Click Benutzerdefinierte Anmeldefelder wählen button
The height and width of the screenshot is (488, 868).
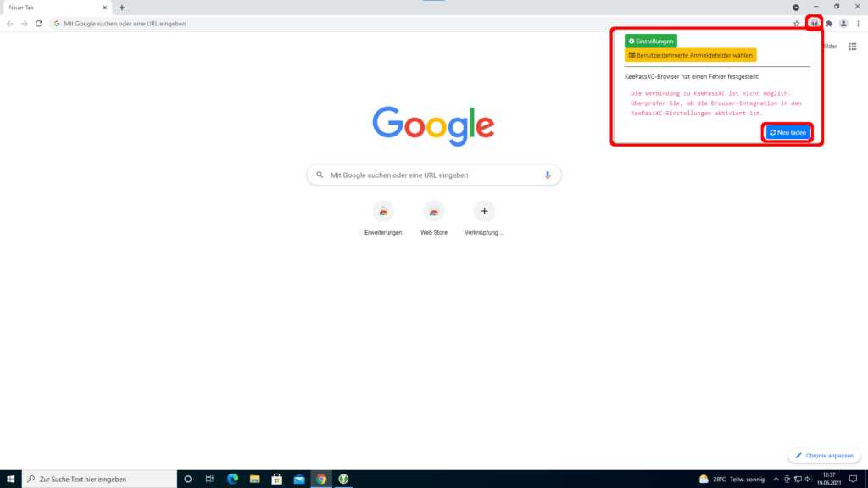tap(690, 55)
